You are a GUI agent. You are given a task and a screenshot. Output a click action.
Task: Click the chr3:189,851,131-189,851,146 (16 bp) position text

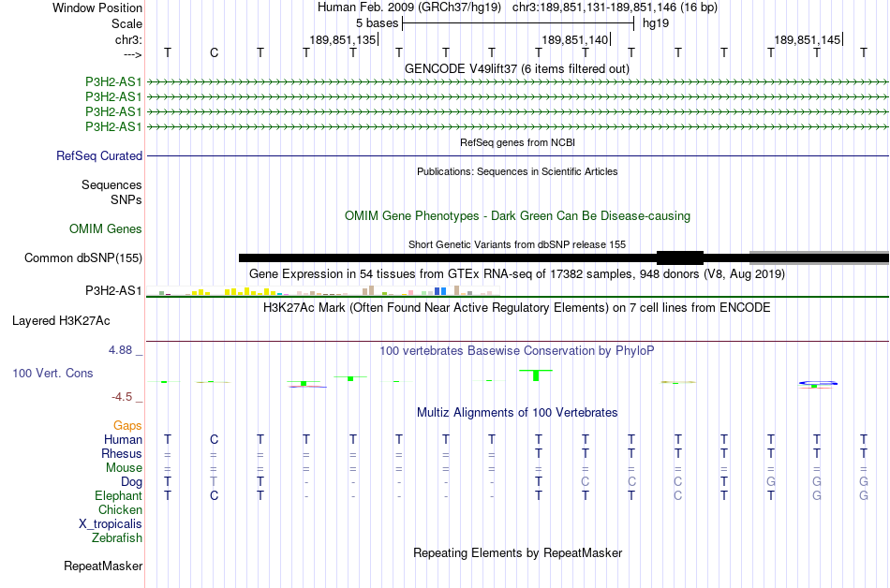click(615, 7)
